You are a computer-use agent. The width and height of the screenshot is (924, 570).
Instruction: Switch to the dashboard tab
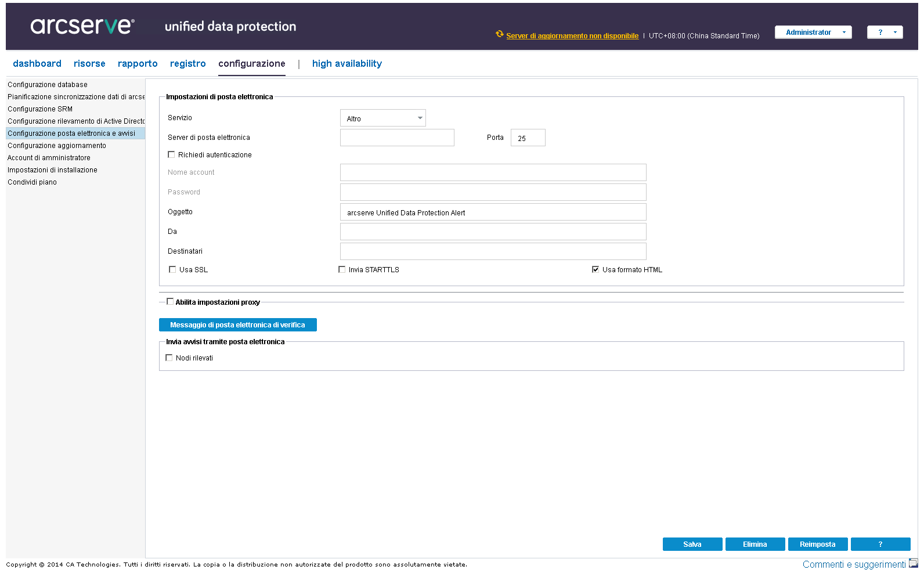click(x=37, y=64)
